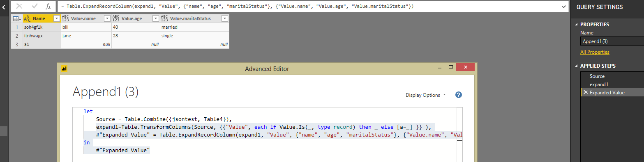Click the Power BI icon in Advanced Editor title bar

[64, 68]
